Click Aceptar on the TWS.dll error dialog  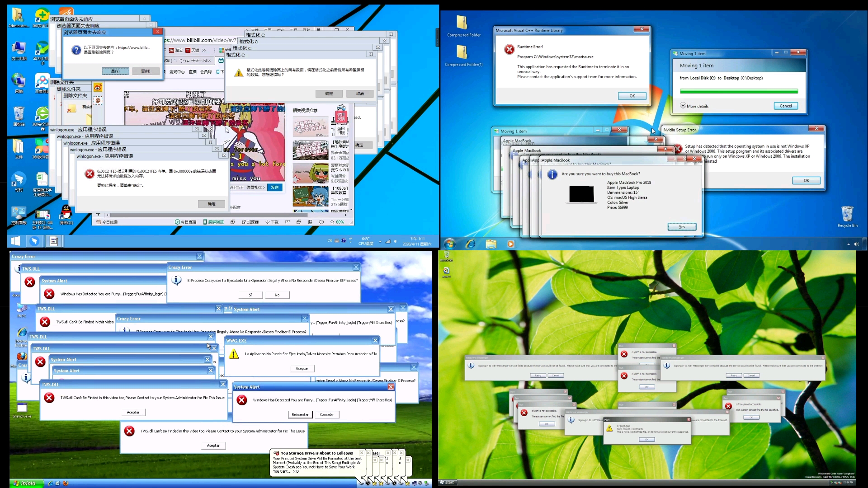pos(133,412)
